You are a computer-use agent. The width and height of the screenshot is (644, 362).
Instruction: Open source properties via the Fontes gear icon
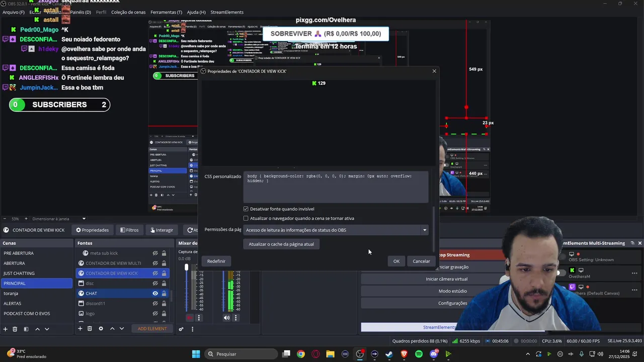click(x=101, y=329)
